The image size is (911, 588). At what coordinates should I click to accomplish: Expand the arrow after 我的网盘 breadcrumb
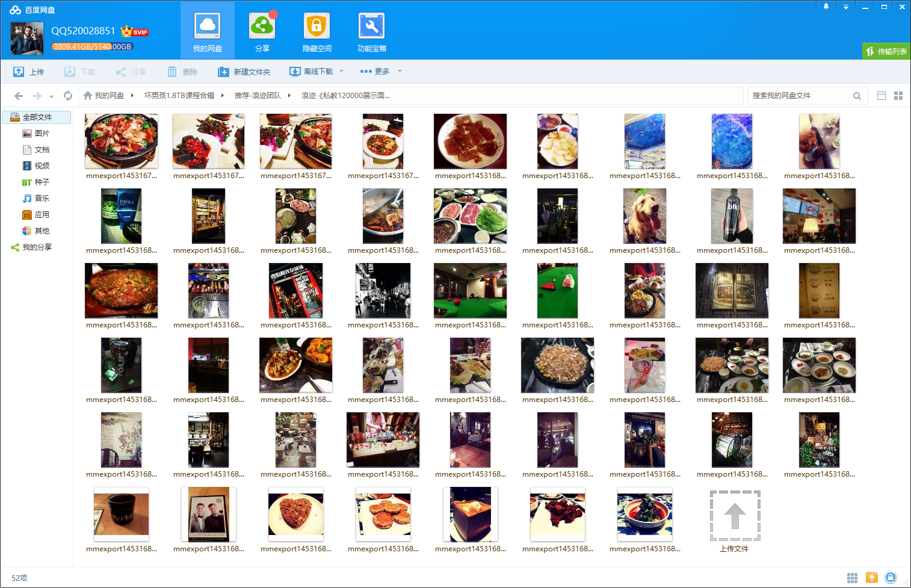(132, 96)
